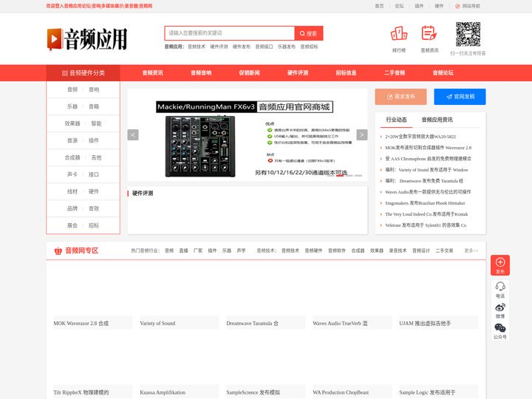Show previous carousel slide arrow
The image size is (532, 399).
133,134
